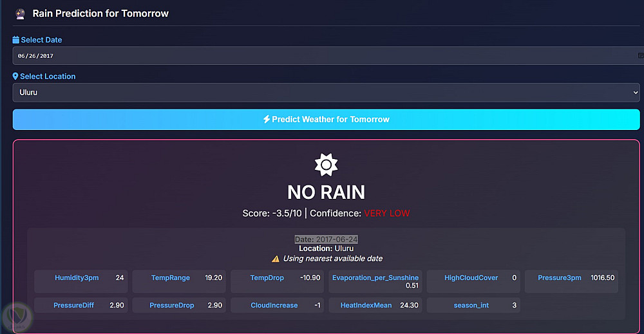644x334 pixels.
Task: Click the Evaporation_per_Sunshine value 0.51
Action: click(x=412, y=286)
